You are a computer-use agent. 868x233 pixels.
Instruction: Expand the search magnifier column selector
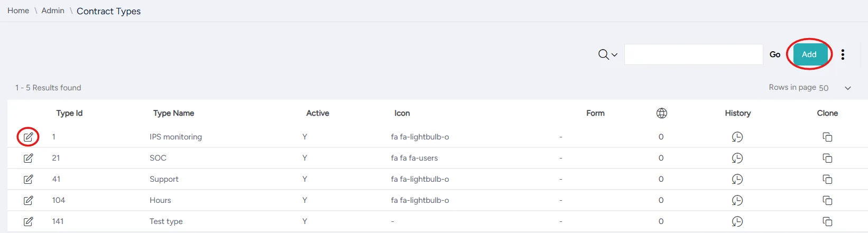pos(608,54)
